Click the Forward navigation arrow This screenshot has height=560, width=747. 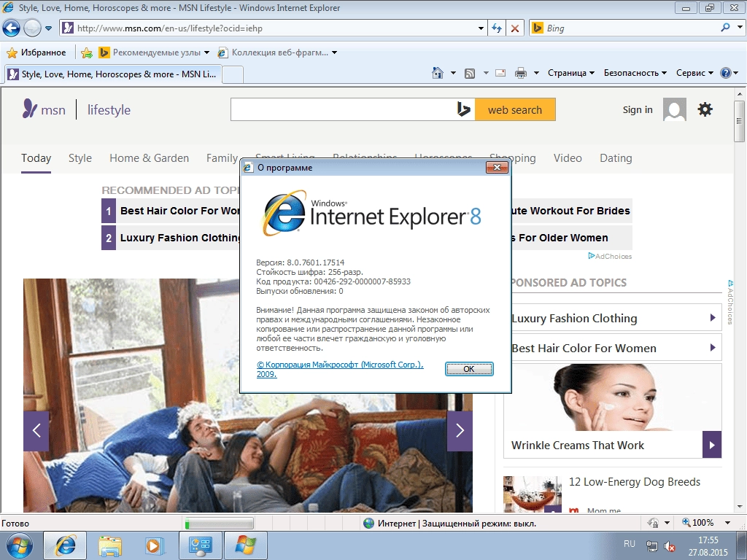pos(32,28)
